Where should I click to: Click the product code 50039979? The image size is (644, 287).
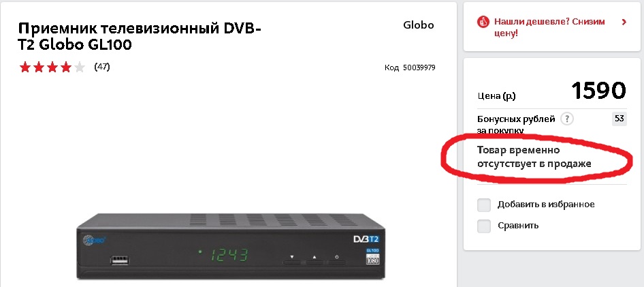(x=419, y=67)
